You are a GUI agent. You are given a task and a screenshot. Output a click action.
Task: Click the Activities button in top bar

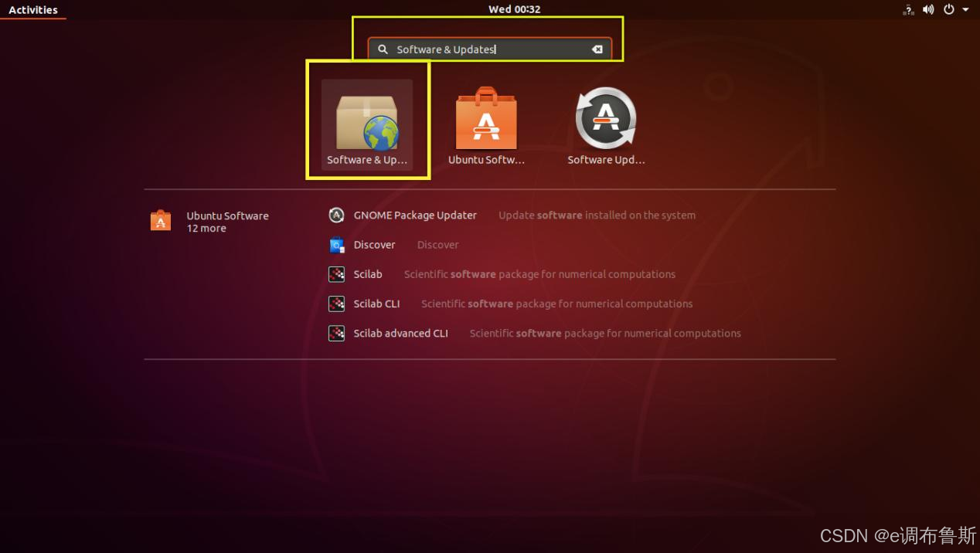[33, 9]
